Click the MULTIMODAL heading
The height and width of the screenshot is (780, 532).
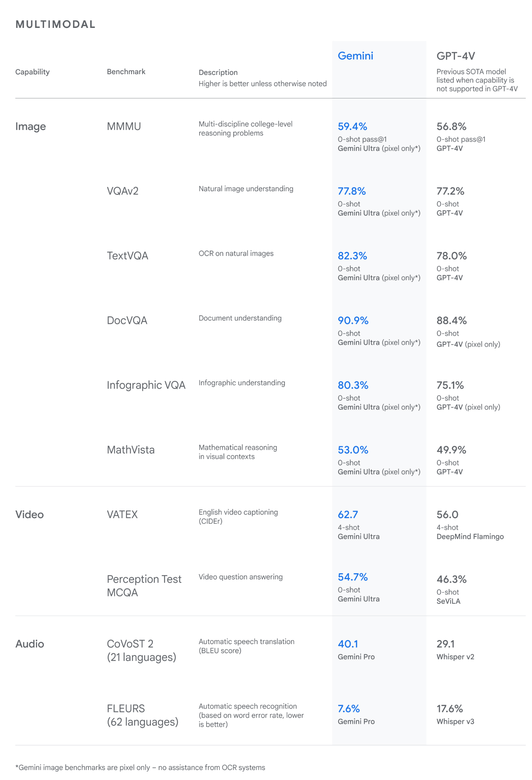(x=55, y=24)
